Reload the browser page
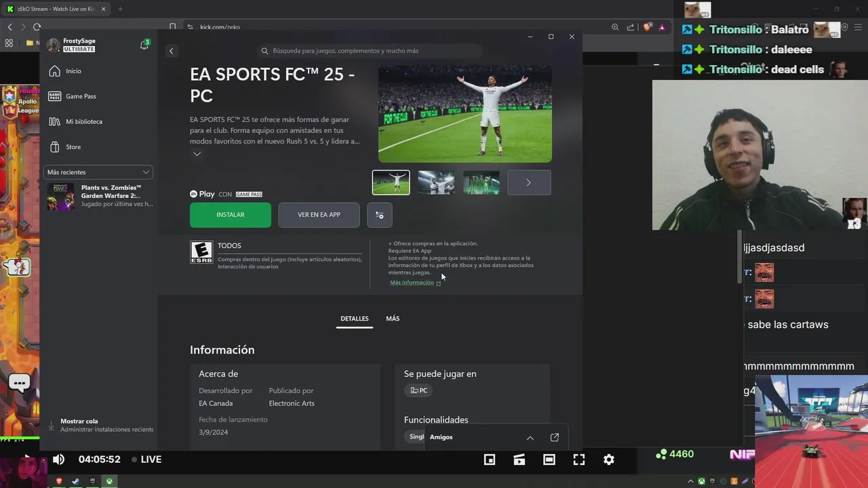Image resolution: width=868 pixels, height=488 pixels. pos(37,27)
